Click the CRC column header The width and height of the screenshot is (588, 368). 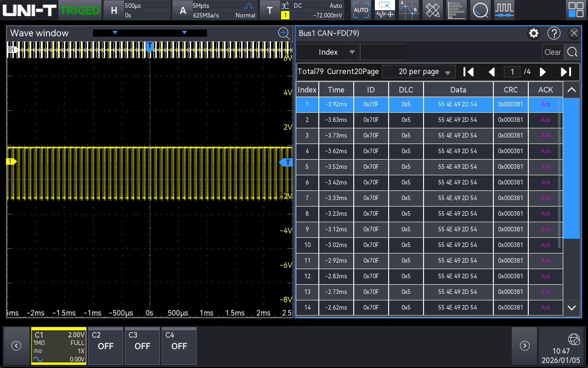(511, 90)
